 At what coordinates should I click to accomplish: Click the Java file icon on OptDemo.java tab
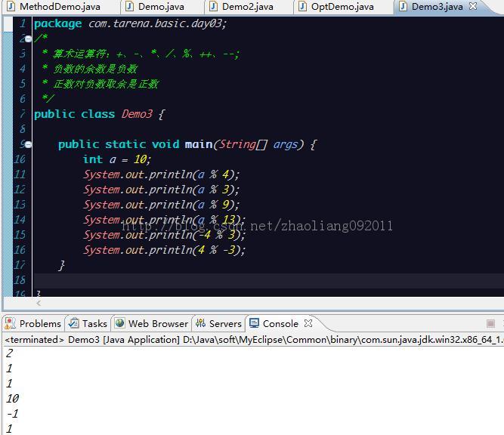[x=302, y=6]
